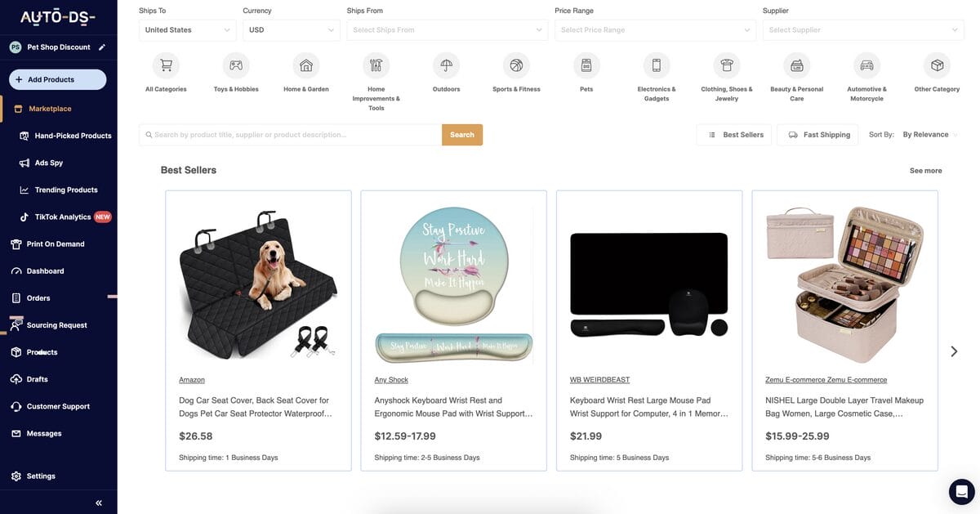Screen dimensions: 980x514
Task: Go to the Sourcing Request section
Action: [57, 323]
